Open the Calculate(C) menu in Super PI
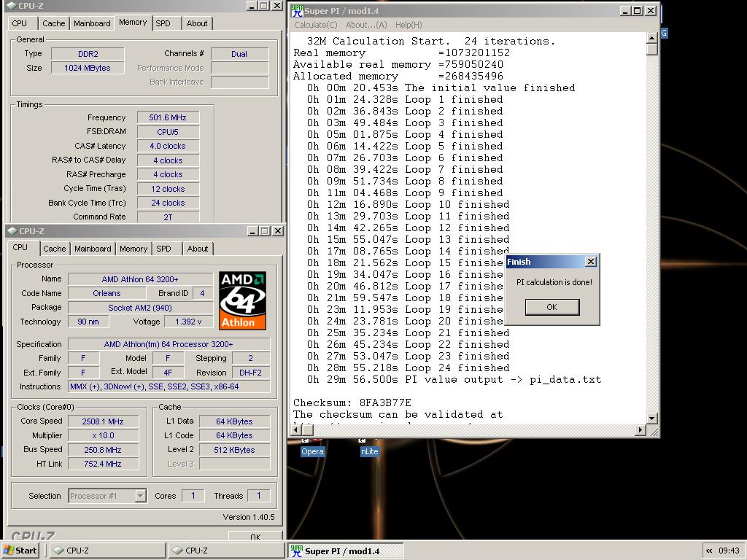The image size is (747, 560). point(315,25)
